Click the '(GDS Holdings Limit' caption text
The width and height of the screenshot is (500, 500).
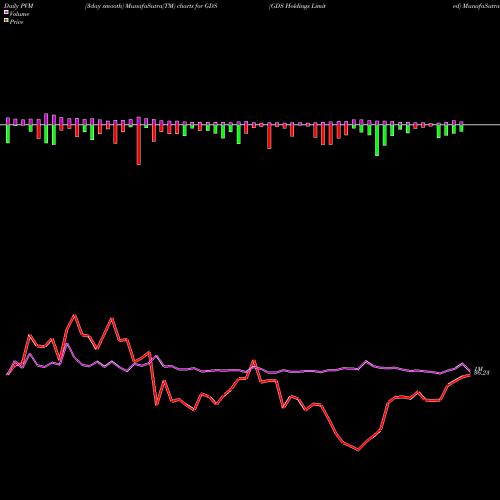tap(297, 6)
